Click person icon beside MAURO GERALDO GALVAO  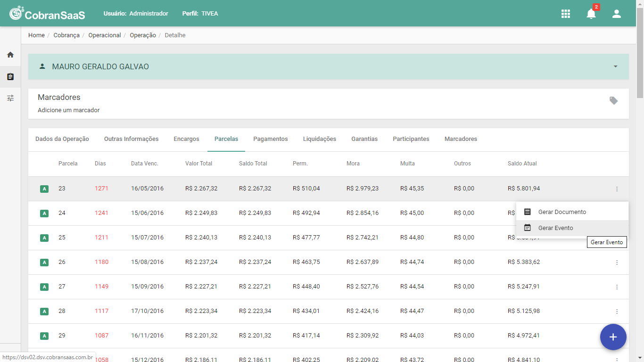(x=42, y=66)
